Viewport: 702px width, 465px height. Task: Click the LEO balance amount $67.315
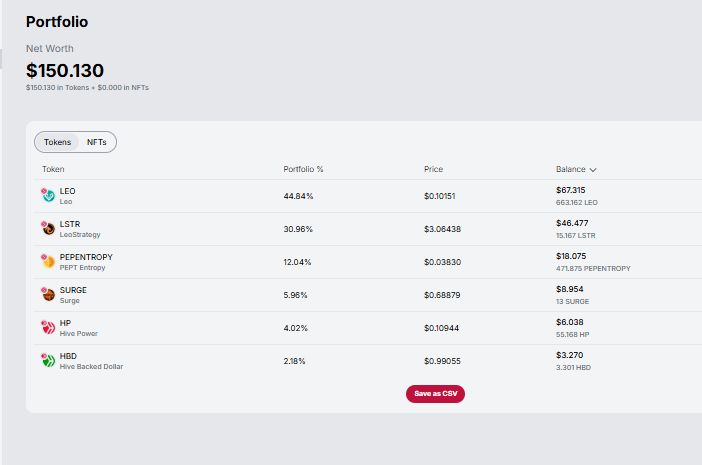click(570, 190)
